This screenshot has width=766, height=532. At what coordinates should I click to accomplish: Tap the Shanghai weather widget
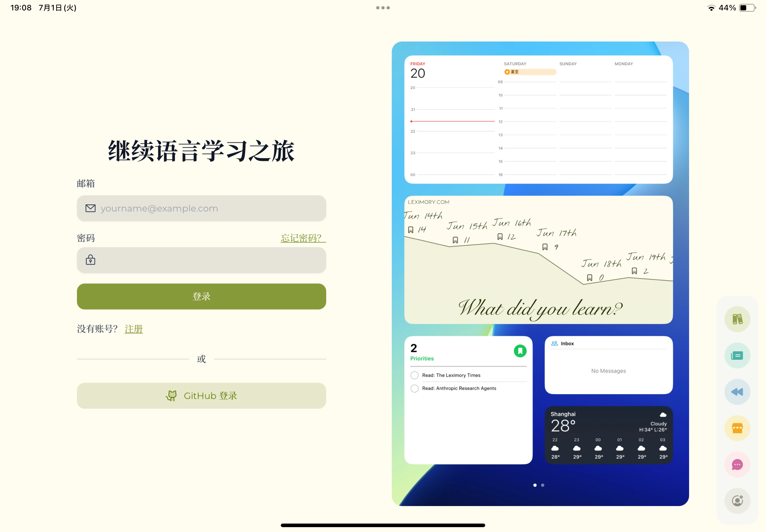608,435
